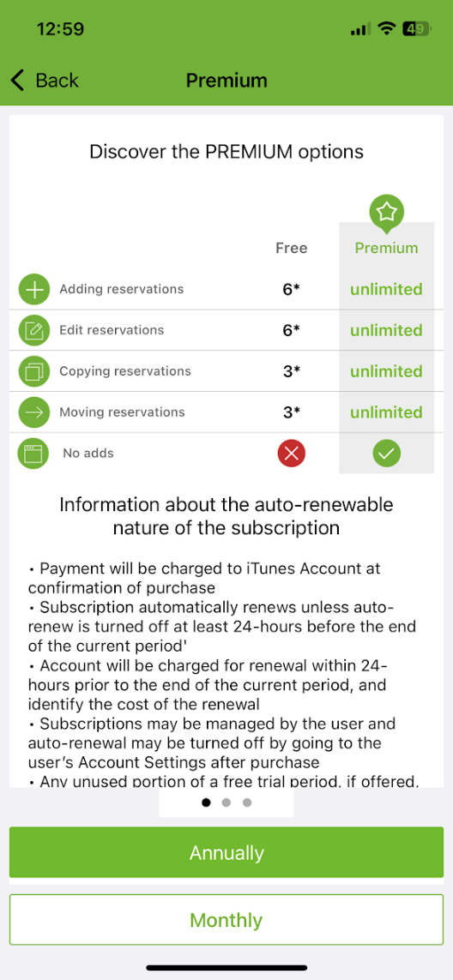Screen dimensions: 453x980
Task: Tap the Edit reservations pencil icon
Action: [33, 331]
